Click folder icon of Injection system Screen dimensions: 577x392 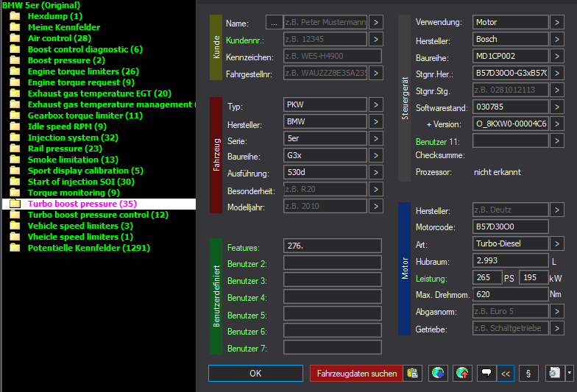pos(15,138)
